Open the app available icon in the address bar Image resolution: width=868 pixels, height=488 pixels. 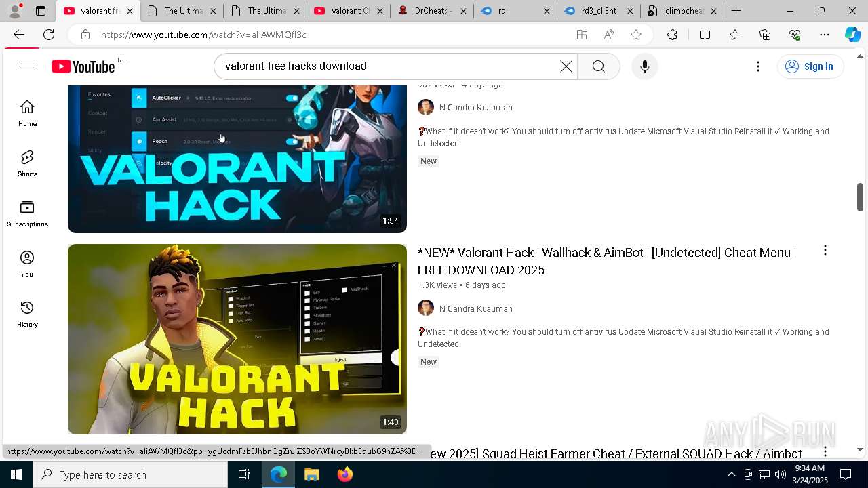click(581, 35)
